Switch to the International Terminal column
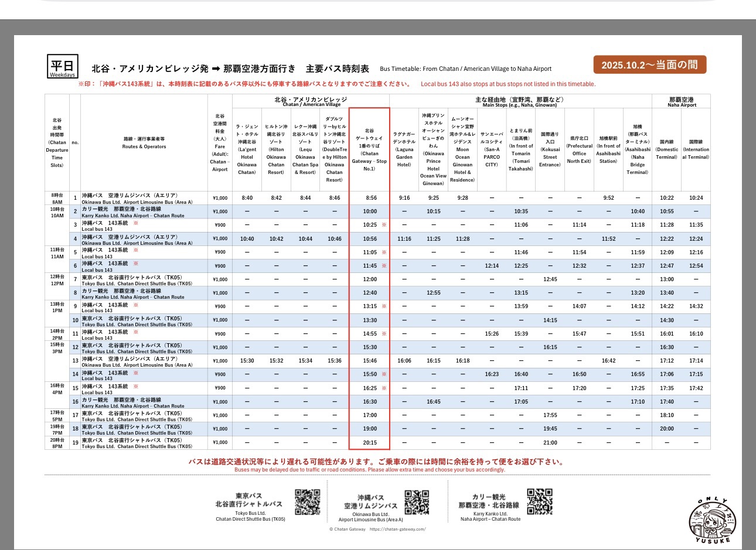The width and height of the screenshot is (756, 550). (697, 149)
